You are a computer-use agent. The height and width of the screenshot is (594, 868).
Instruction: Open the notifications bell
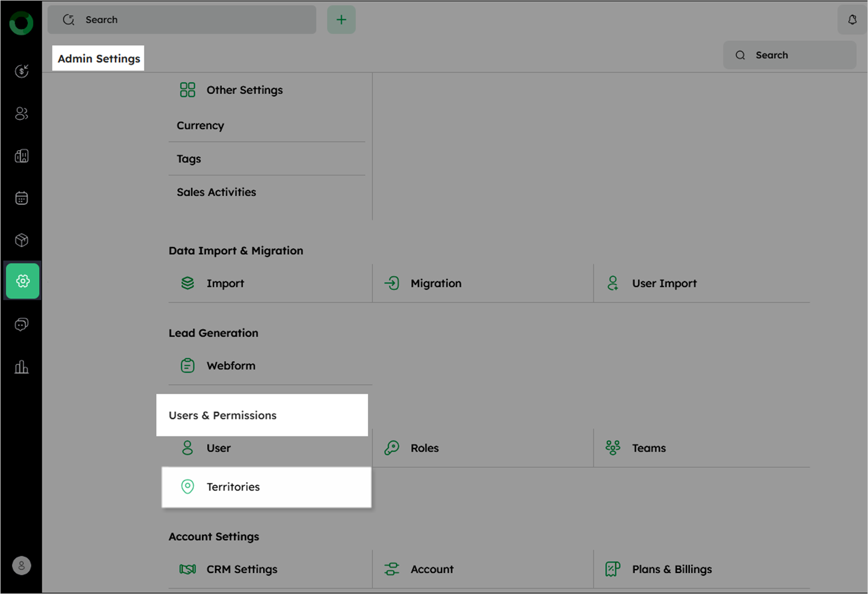(x=852, y=20)
